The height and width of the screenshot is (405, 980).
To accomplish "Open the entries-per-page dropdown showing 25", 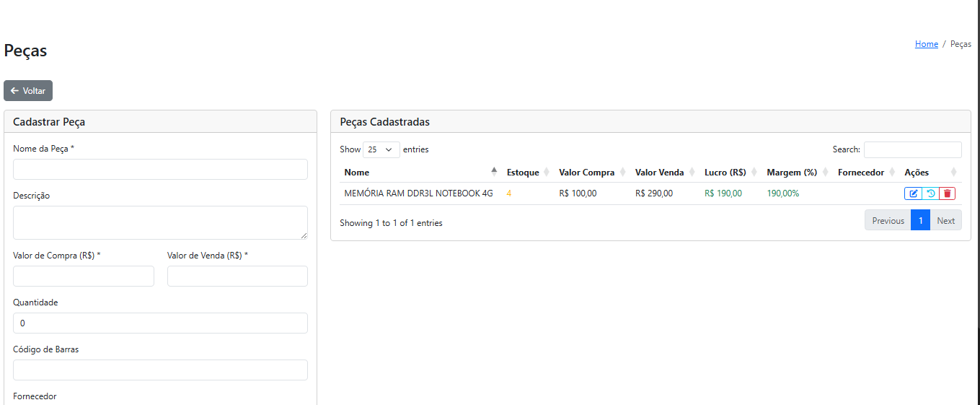I will tap(381, 149).
